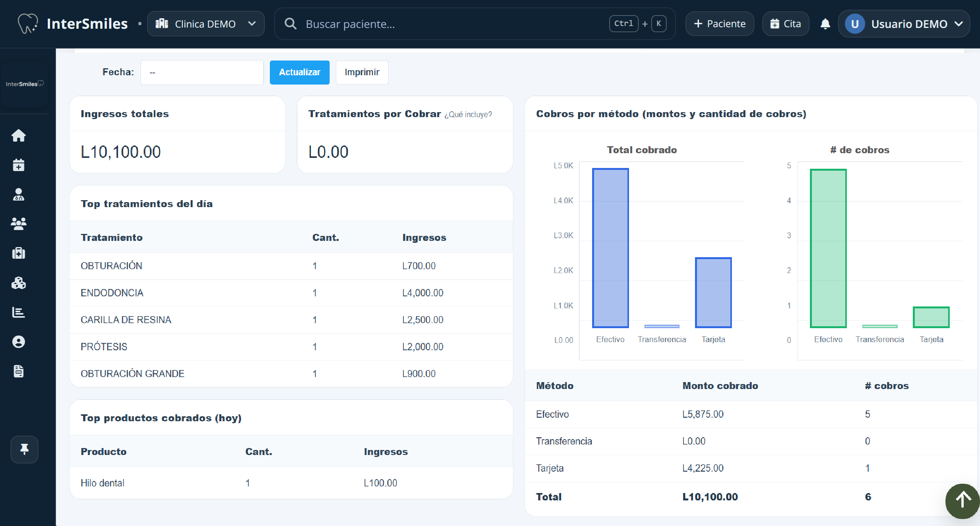Screen dimensions: 980x526
Task: Open the medical kit icon in sidebar
Action: pos(19,253)
